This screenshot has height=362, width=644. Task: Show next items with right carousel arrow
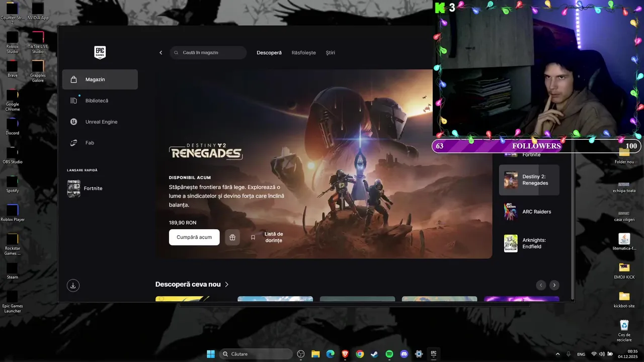[x=554, y=285]
